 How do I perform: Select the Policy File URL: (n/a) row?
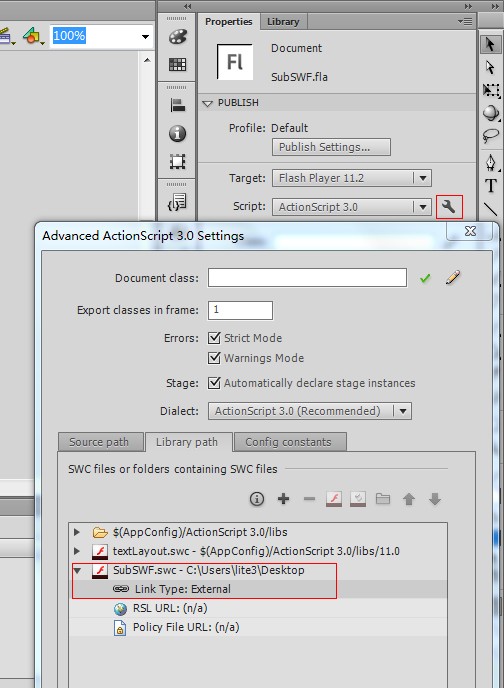click(x=258, y=627)
